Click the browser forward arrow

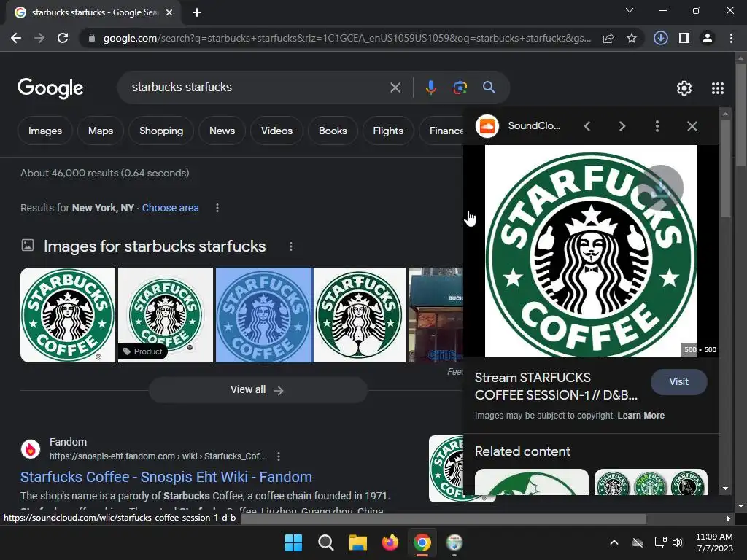39,38
